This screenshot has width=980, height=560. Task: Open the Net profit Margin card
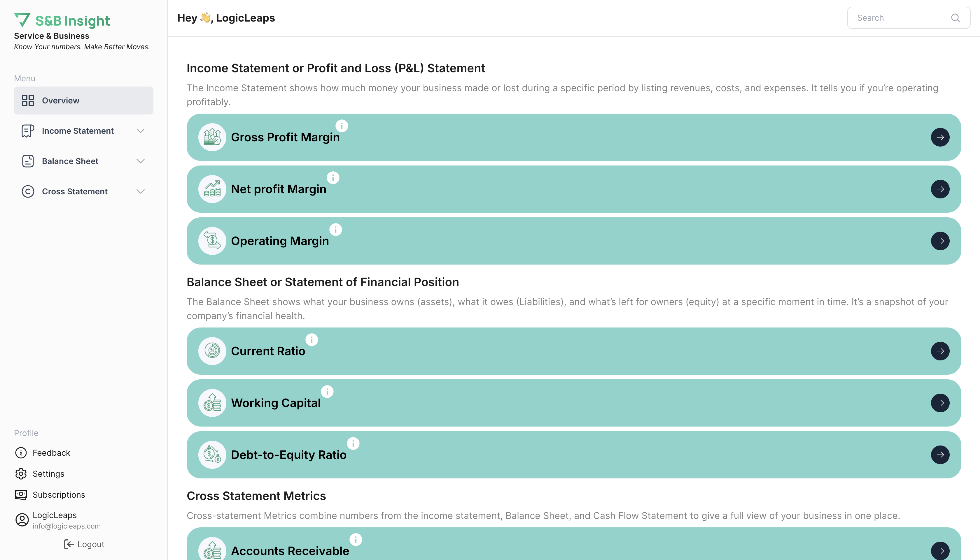click(x=573, y=189)
